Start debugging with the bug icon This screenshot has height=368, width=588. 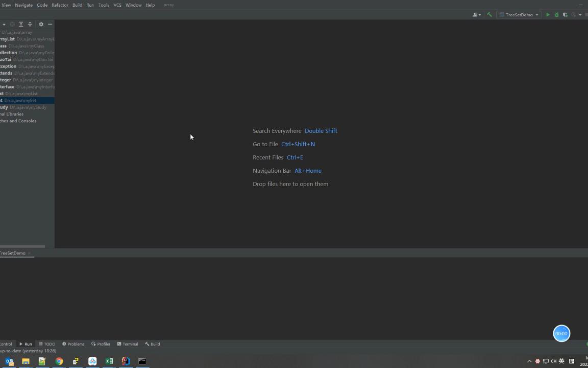556,14
